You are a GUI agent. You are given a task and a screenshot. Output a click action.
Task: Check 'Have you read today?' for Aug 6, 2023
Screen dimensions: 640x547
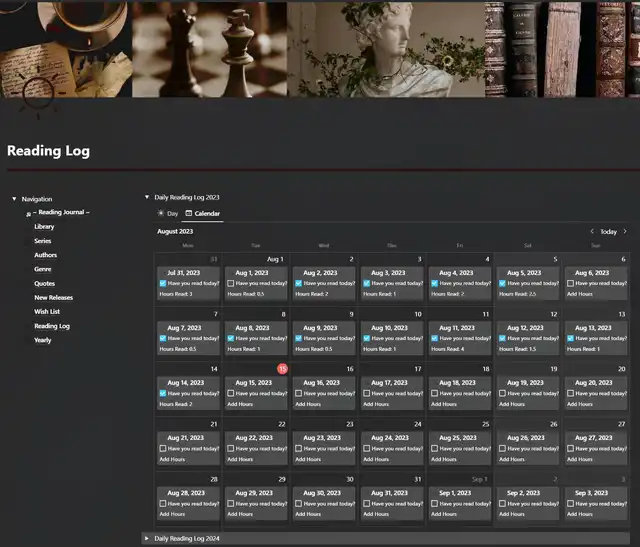[571, 283]
